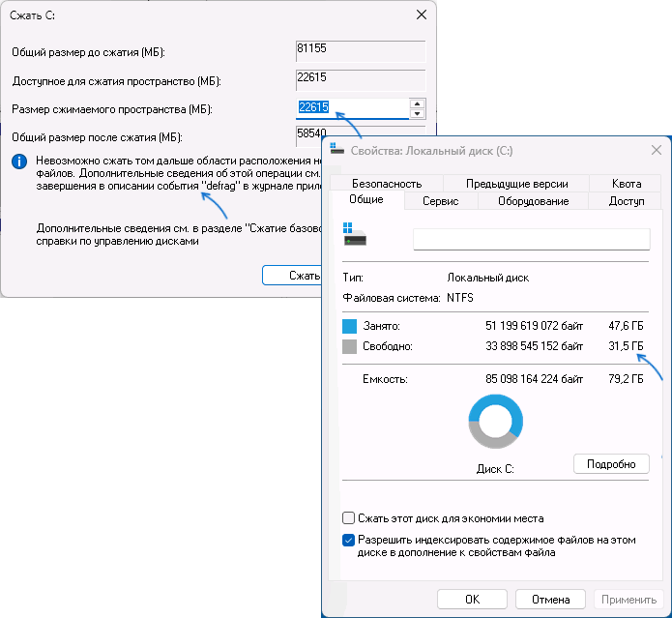Screen dimensions: 672x618
Task: Click the Сжать button in shrink dialog
Action: [292, 275]
